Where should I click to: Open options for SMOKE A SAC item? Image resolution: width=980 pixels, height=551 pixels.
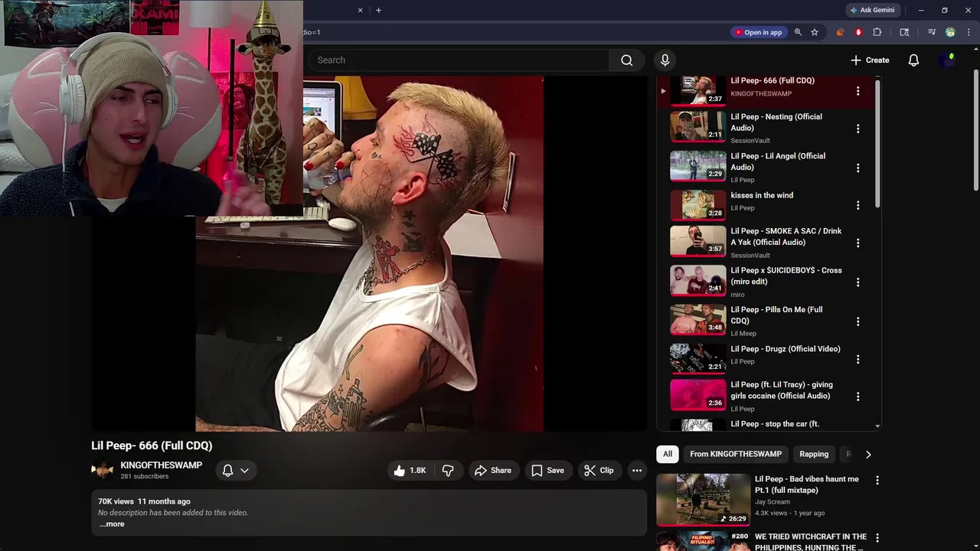tap(857, 243)
